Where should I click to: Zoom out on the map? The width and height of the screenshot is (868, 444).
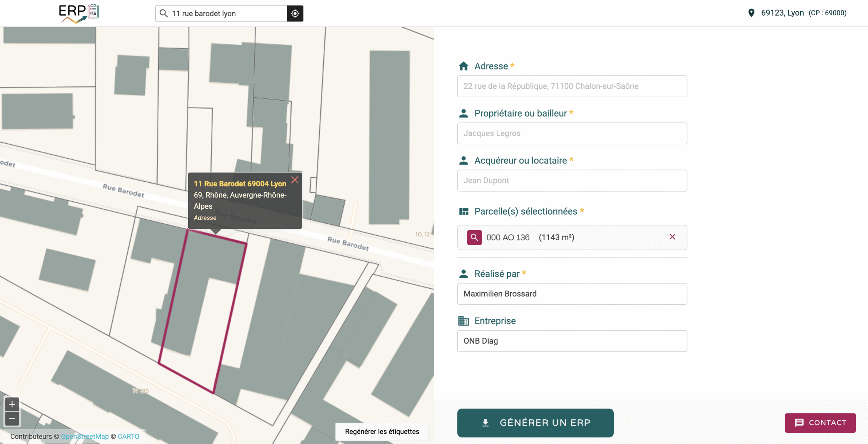(12, 419)
